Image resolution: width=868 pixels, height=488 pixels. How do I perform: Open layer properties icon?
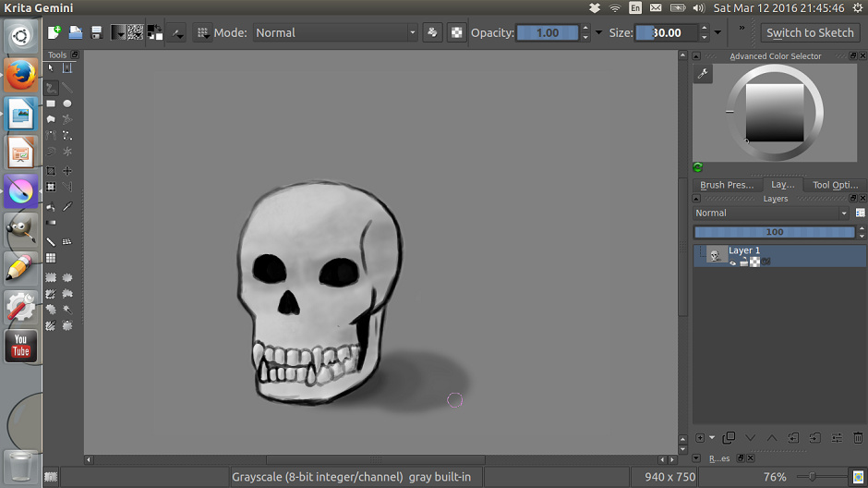pos(837,437)
